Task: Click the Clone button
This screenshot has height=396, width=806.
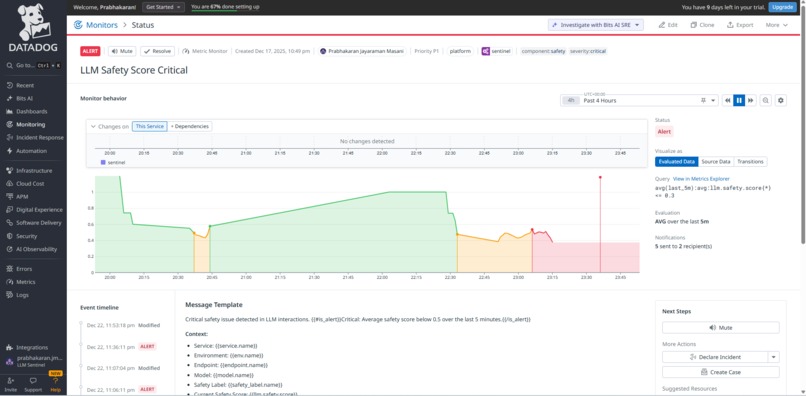Action: (x=702, y=25)
